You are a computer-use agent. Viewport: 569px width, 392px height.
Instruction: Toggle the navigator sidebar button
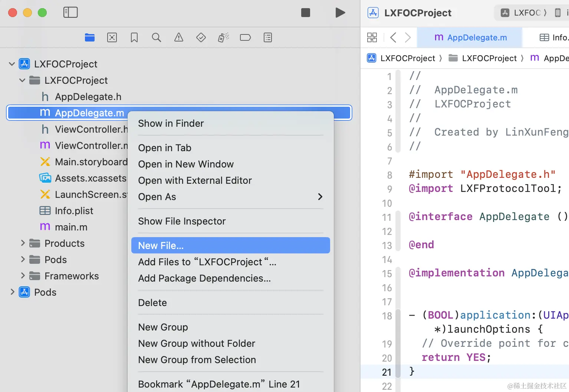pyautogui.click(x=70, y=13)
